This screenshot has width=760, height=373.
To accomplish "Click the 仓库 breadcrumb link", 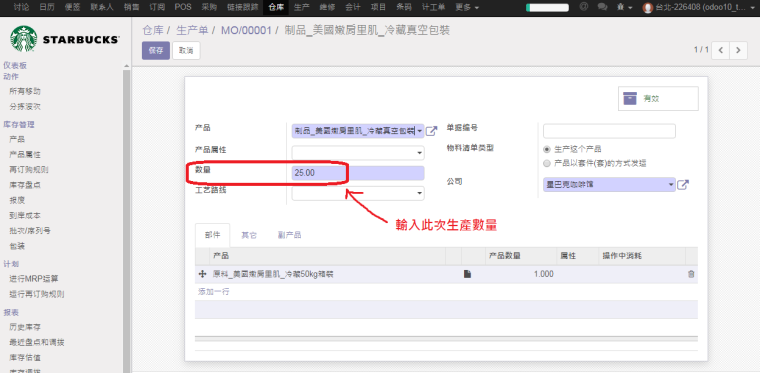I will [x=153, y=31].
